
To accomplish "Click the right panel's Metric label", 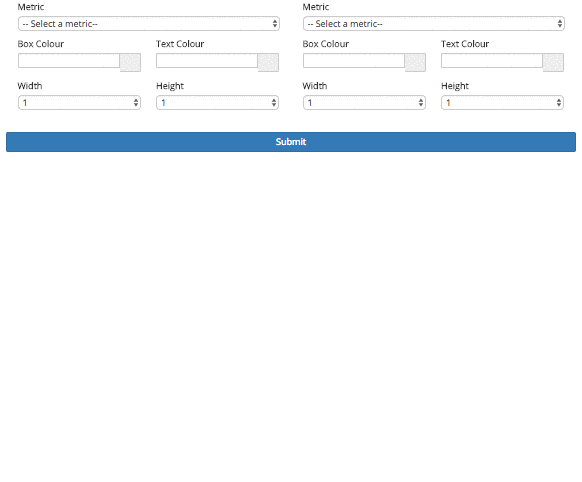I will click(x=316, y=7).
